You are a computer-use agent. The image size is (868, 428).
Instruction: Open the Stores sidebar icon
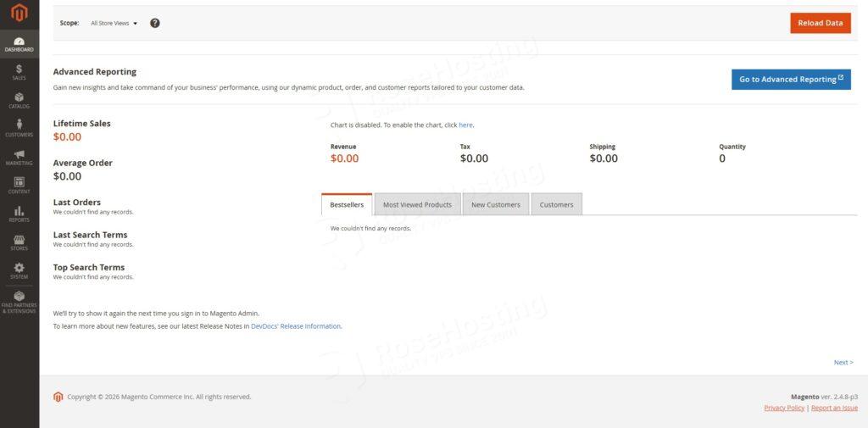click(19, 239)
